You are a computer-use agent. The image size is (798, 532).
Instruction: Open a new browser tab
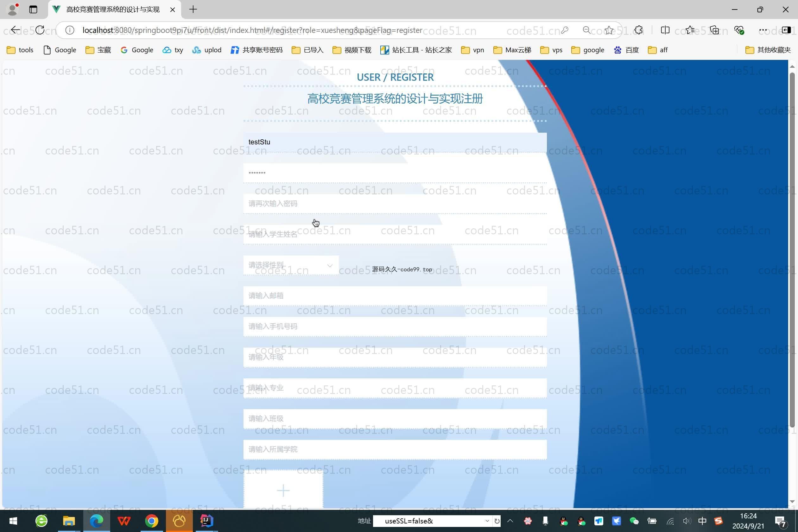[193, 9]
